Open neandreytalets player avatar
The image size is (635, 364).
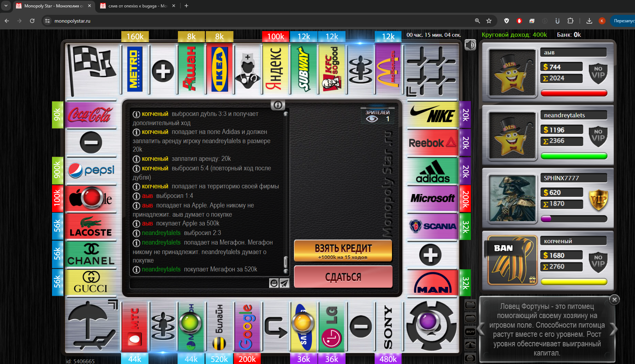[x=512, y=136]
